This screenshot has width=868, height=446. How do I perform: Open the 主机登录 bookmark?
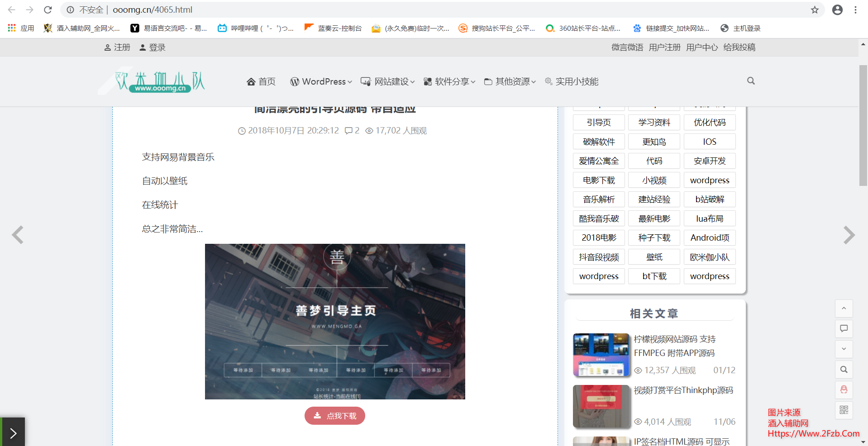[740, 28]
